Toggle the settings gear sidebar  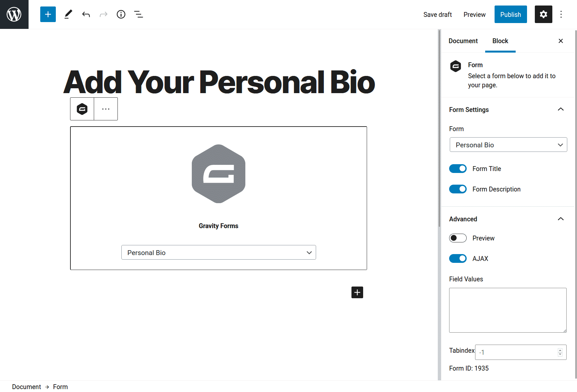click(543, 14)
